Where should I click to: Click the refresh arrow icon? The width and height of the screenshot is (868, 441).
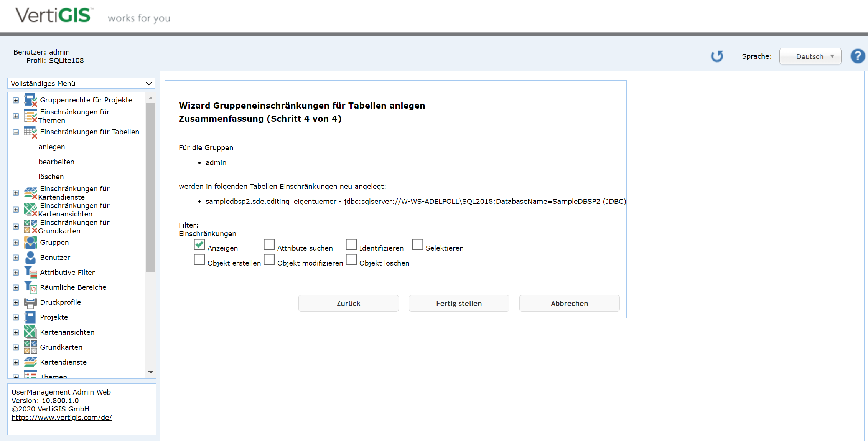tap(716, 56)
